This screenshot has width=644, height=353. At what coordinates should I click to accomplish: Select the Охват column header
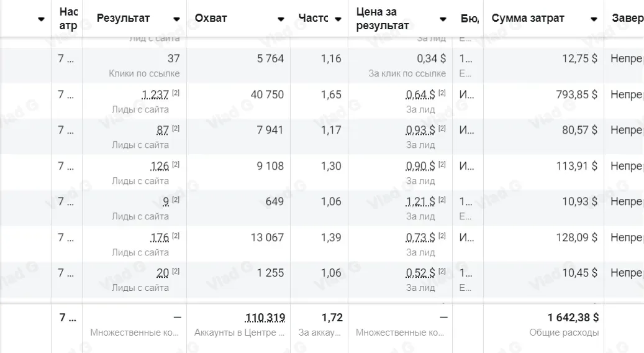tap(211, 18)
